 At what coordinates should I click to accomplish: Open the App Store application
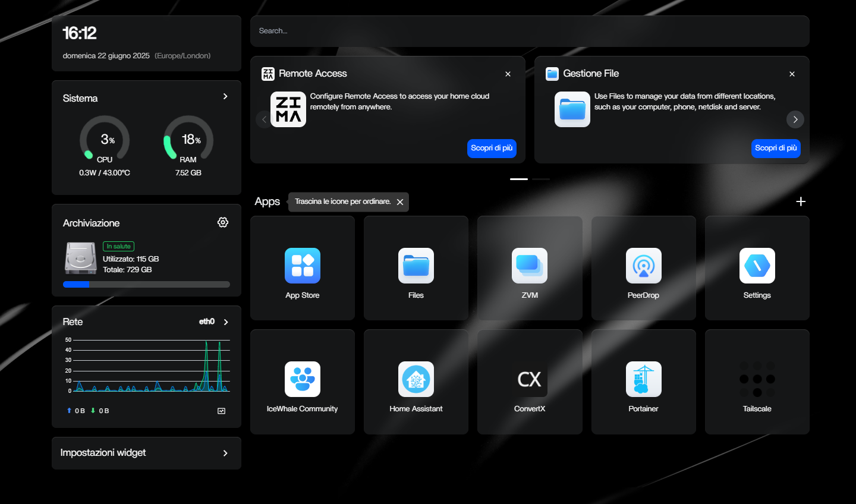point(302,267)
